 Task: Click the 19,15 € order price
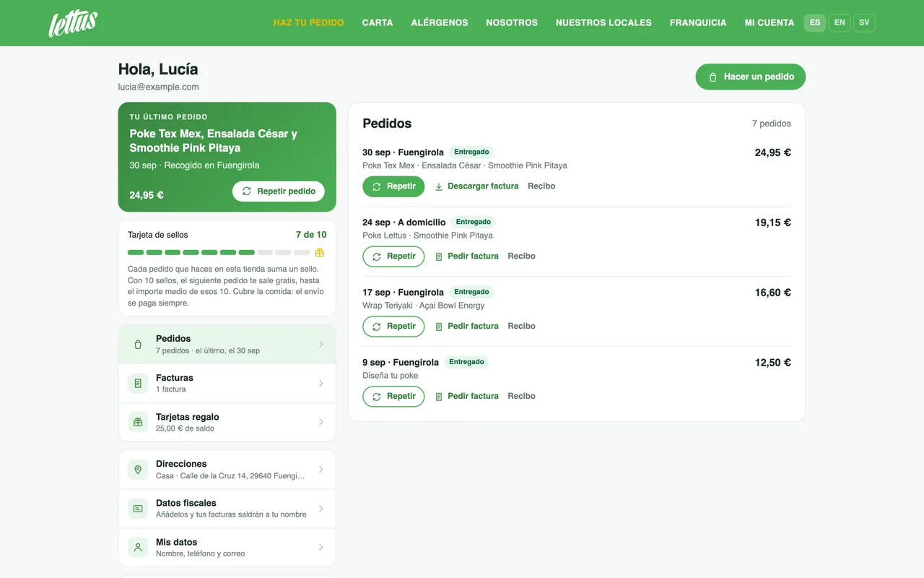[773, 223]
